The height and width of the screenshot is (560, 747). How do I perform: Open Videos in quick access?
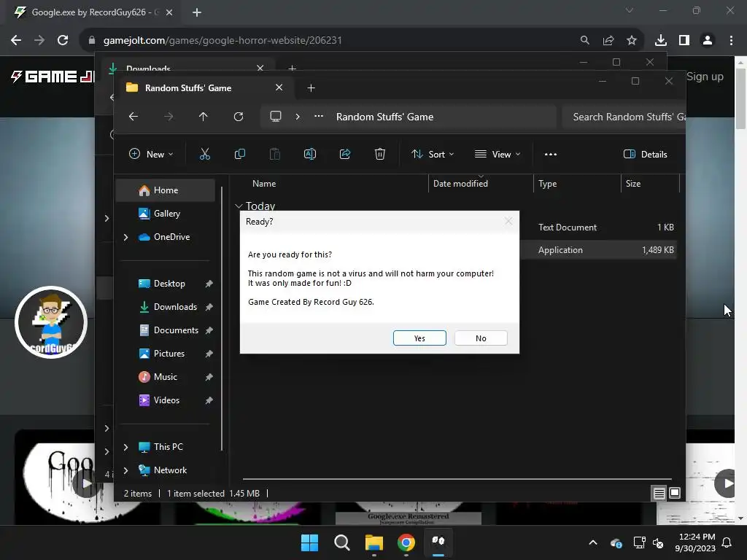pyautogui.click(x=166, y=400)
